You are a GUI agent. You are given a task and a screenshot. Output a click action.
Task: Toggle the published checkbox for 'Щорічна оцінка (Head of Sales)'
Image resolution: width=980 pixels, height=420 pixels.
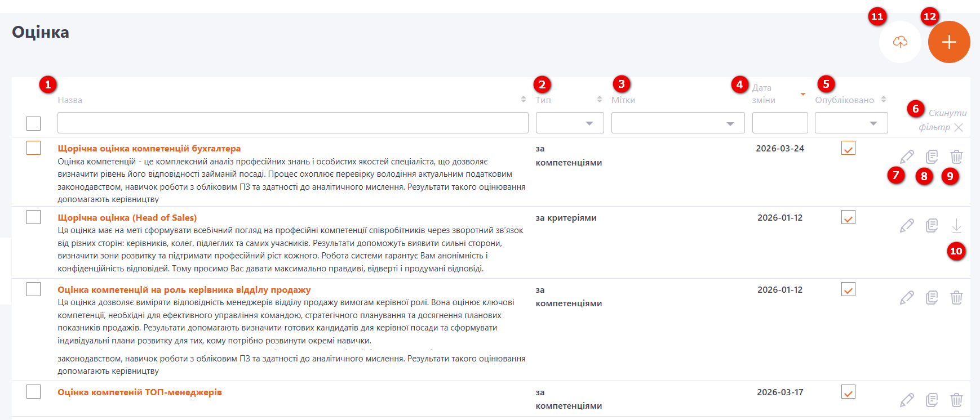point(848,217)
